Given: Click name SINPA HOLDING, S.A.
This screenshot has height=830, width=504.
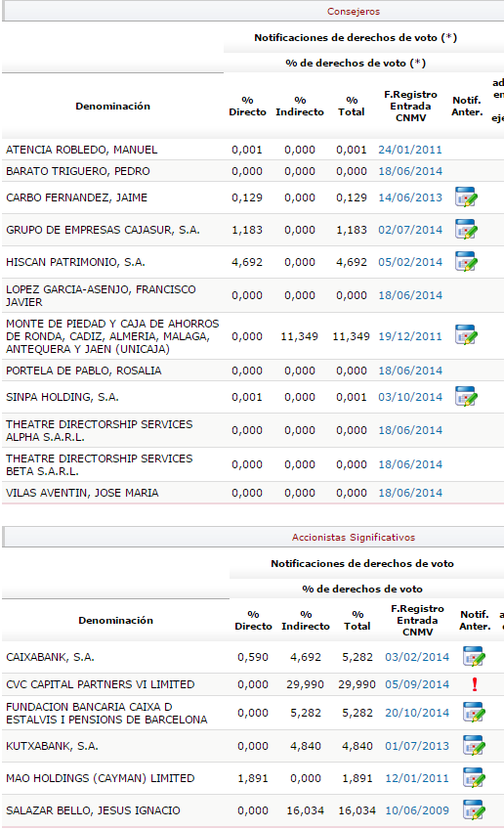Looking at the screenshot, I should click(63, 398).
